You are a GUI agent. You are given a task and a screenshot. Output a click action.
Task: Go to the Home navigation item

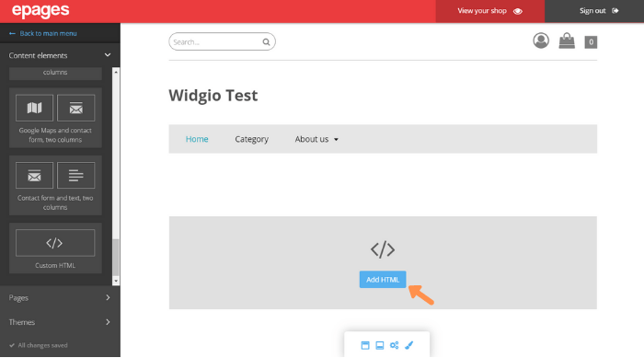pos(197,139)
